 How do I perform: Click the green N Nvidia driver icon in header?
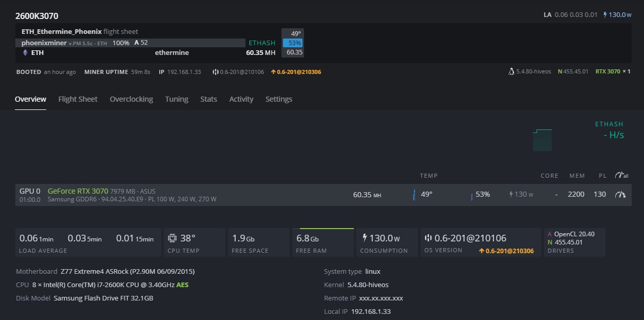pyautogui.click(x=560, y=71)
